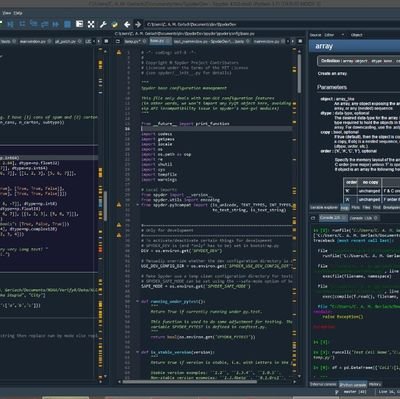
Task: Open the middle editor options menu icon
Action: 300,41
